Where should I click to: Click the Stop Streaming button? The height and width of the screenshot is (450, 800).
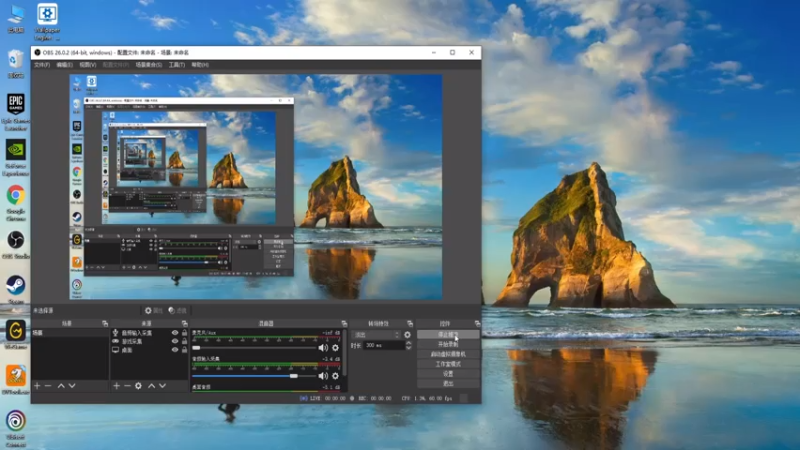(x=448, y=335)
